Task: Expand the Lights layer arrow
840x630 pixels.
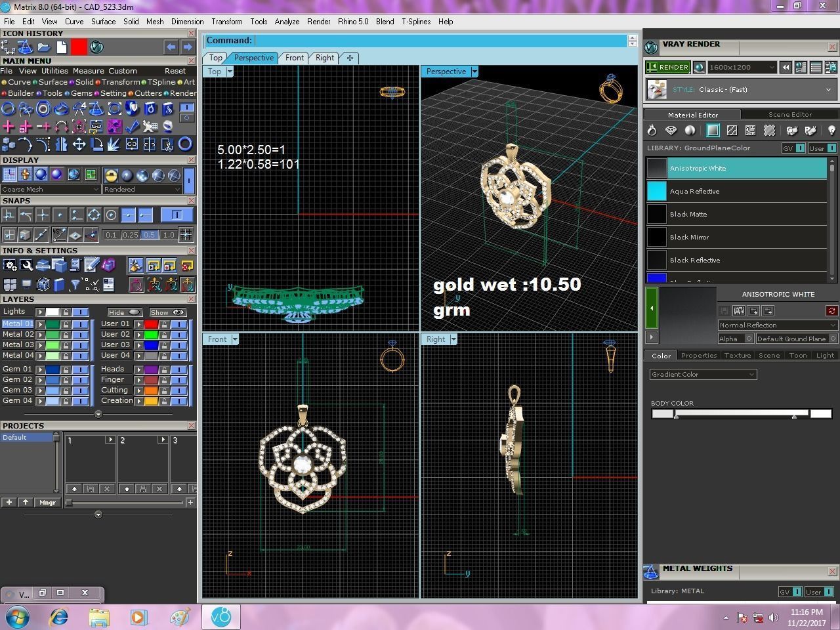Action: point(40,312)
